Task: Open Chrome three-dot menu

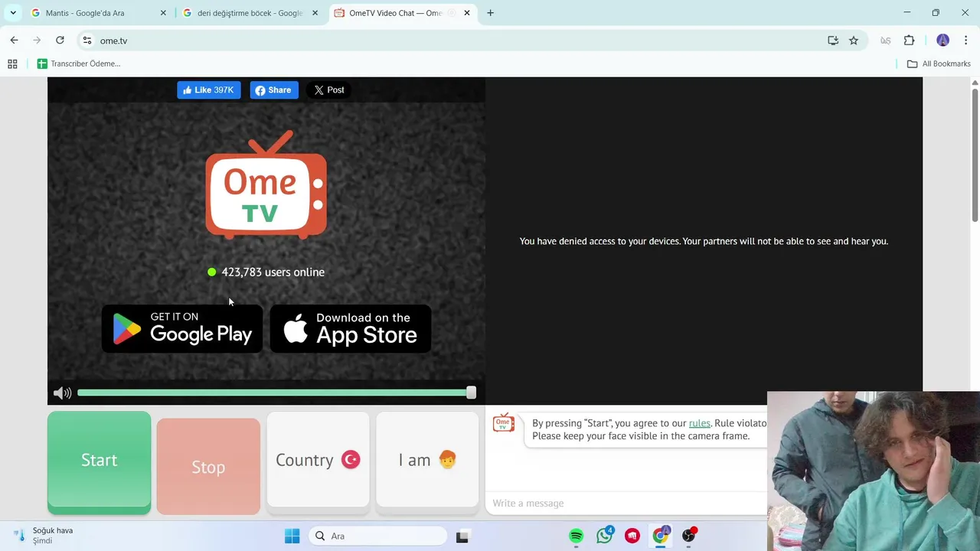Action: 966,41
